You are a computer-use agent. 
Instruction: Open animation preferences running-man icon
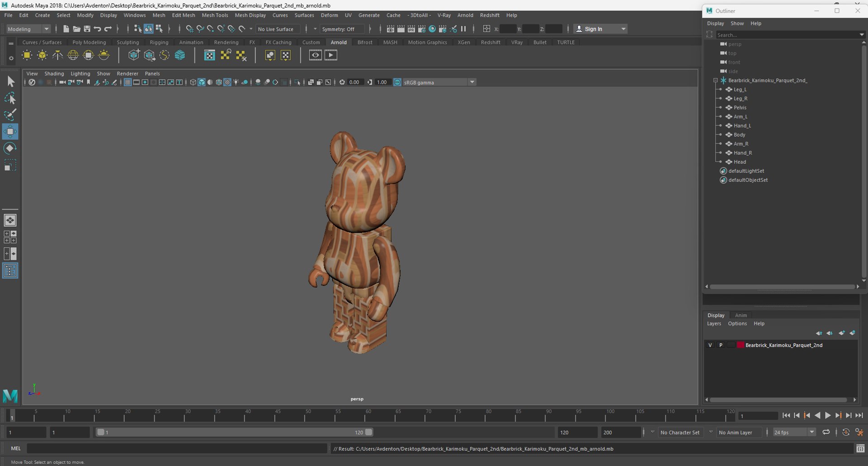point(859,433)
